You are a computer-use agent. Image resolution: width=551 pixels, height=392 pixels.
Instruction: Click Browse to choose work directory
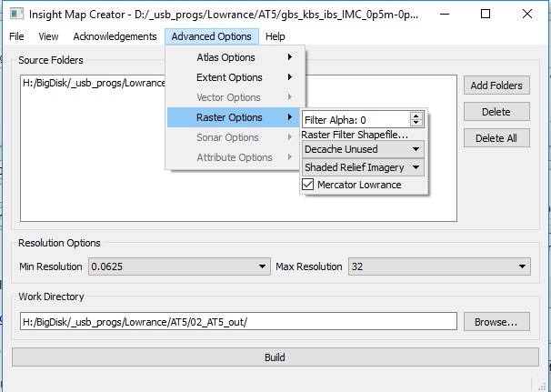[x=496, y=322]
